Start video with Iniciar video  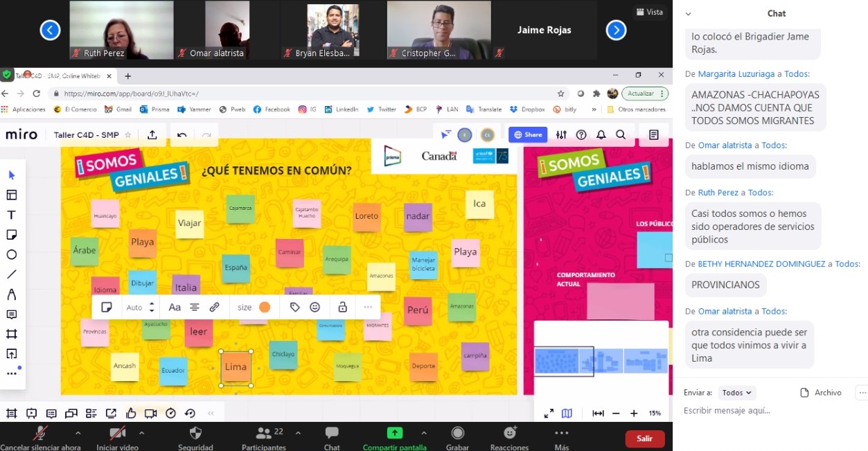pos(117,434)
